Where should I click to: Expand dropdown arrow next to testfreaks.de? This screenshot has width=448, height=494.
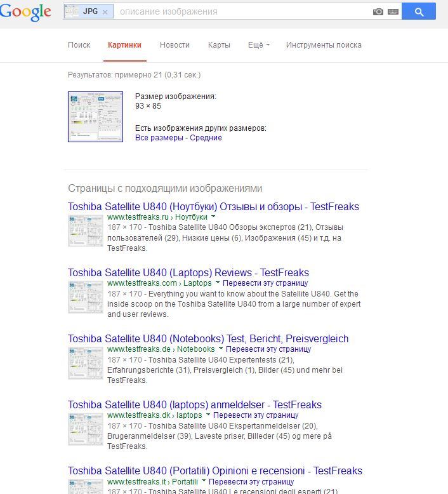221,349
